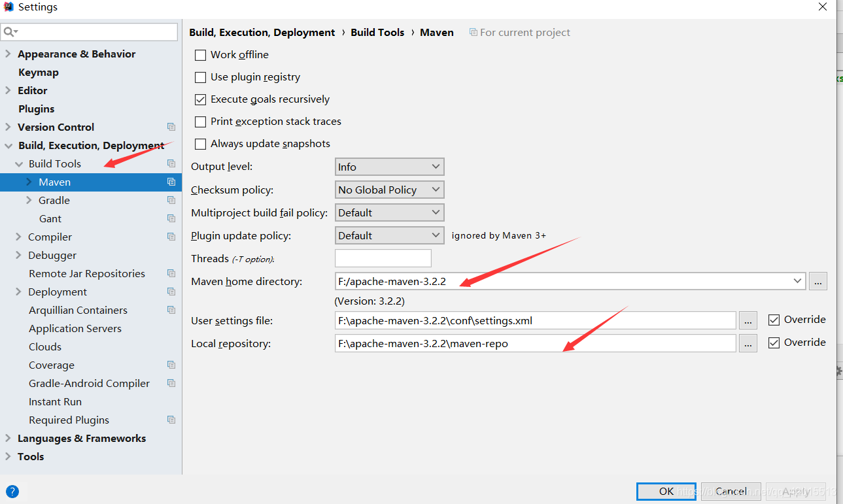Click Build Tools breadcrumb
The width and height of the screenshot is (843, 504).
tap(377, 32)
